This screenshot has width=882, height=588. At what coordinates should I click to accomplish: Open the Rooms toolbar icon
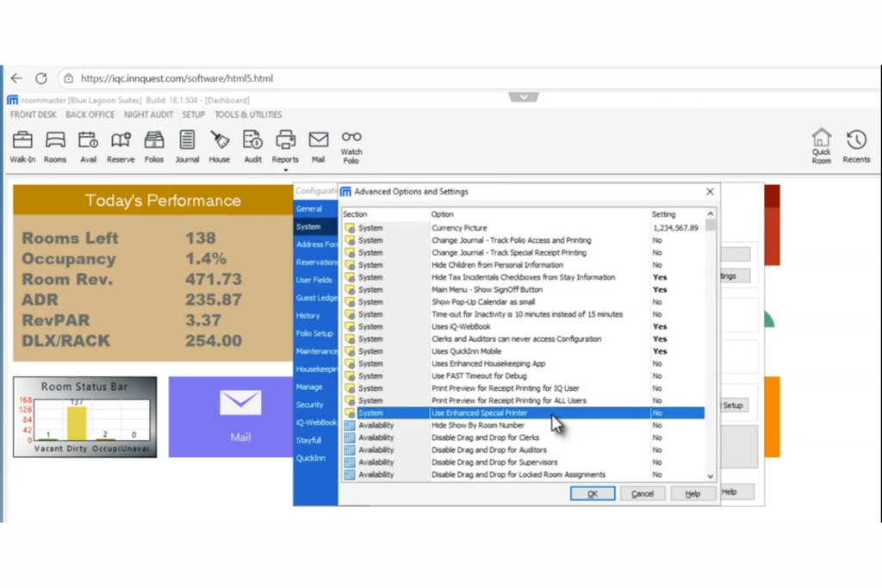tap(55, 146)
